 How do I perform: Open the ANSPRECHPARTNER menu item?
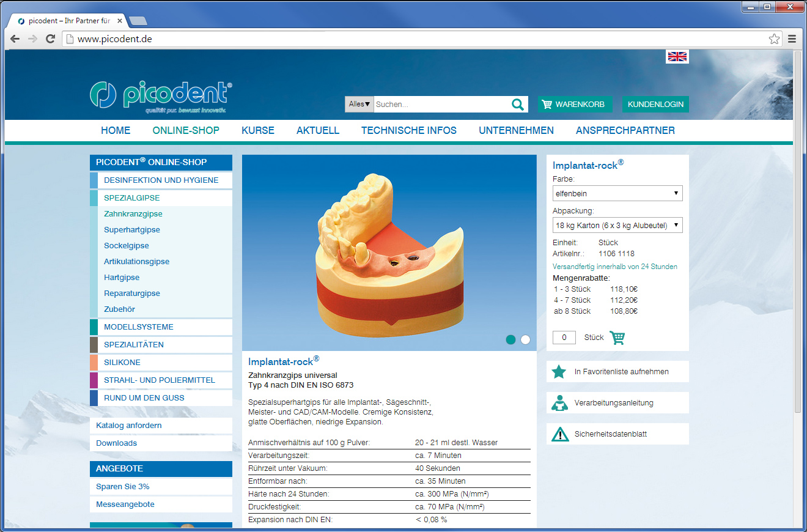[625, 130]
